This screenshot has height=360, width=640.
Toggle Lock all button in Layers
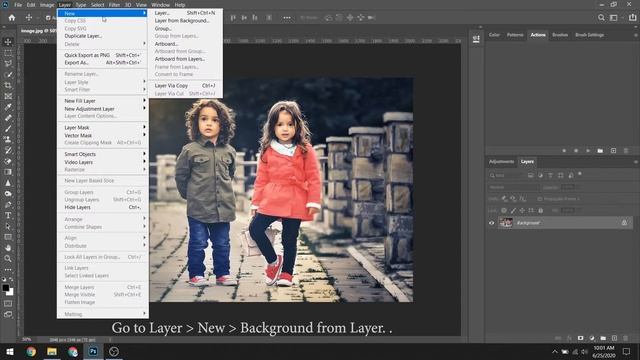(540, 211)
